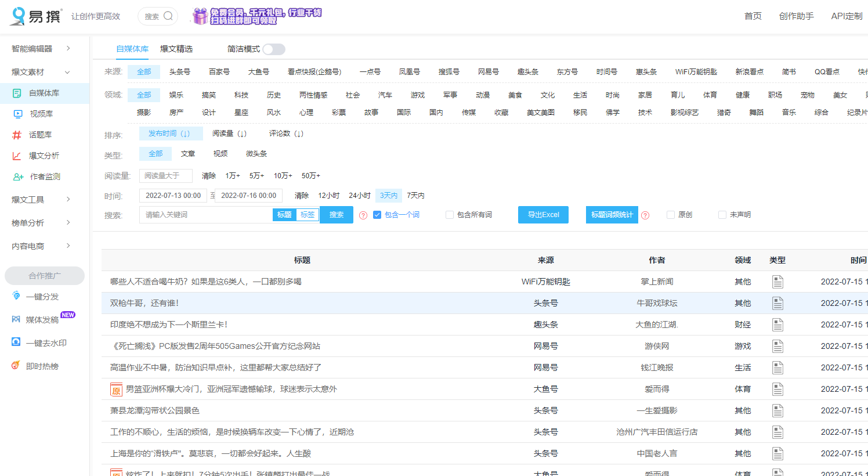Click the help icon beside the 搜索 button

(363, 215)
